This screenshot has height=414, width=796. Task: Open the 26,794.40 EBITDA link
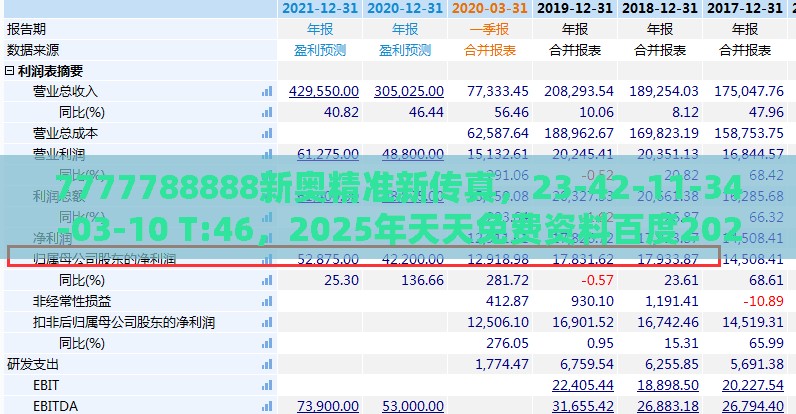753,406
